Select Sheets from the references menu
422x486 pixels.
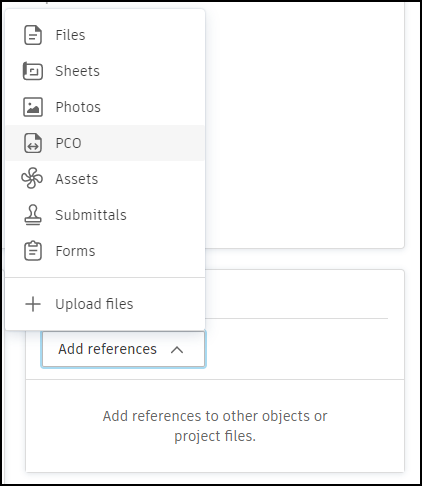coord(105,71)
